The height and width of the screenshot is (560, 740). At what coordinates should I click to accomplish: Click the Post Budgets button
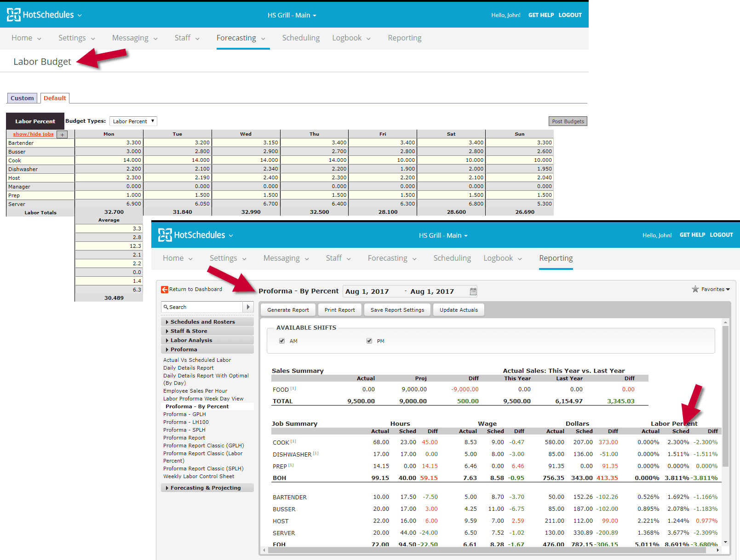tap(568, 121)
